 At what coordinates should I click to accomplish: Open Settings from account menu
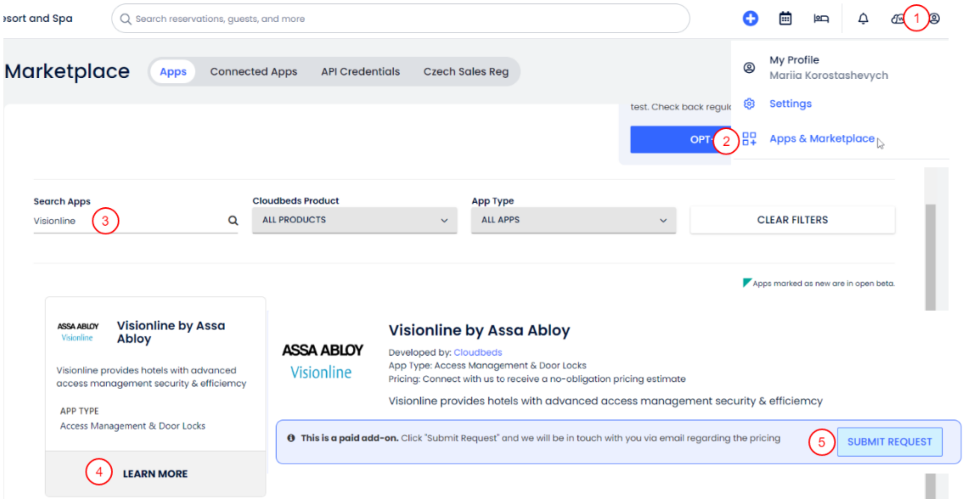(790, 104)
